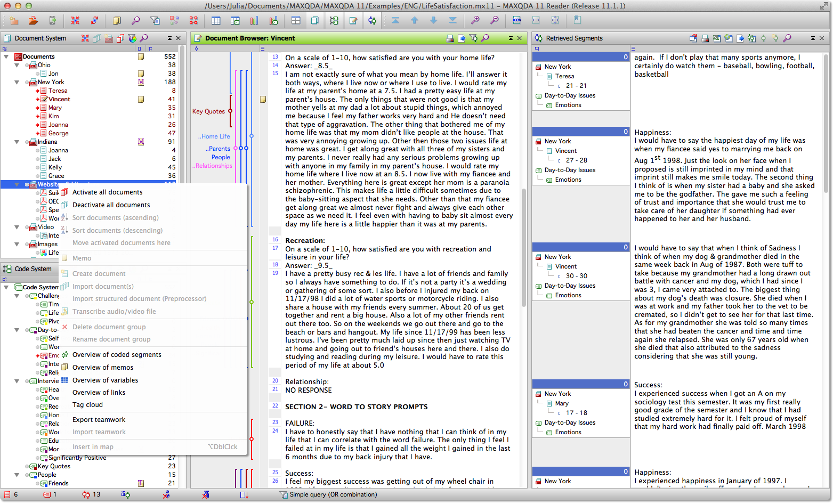Click the New Project toolbar icon
This screenshot has height=504, width=833.
(x=14, y=20)
